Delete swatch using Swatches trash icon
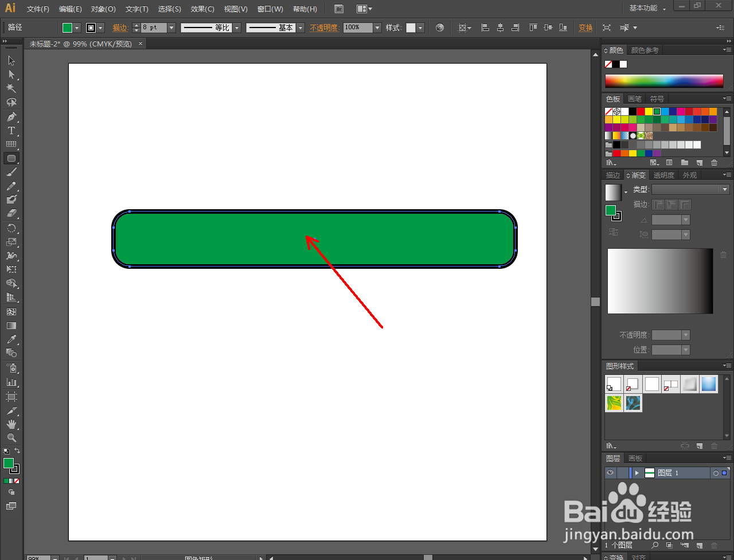The height and width of the screenshot is (560, 734). coord(714,163)
